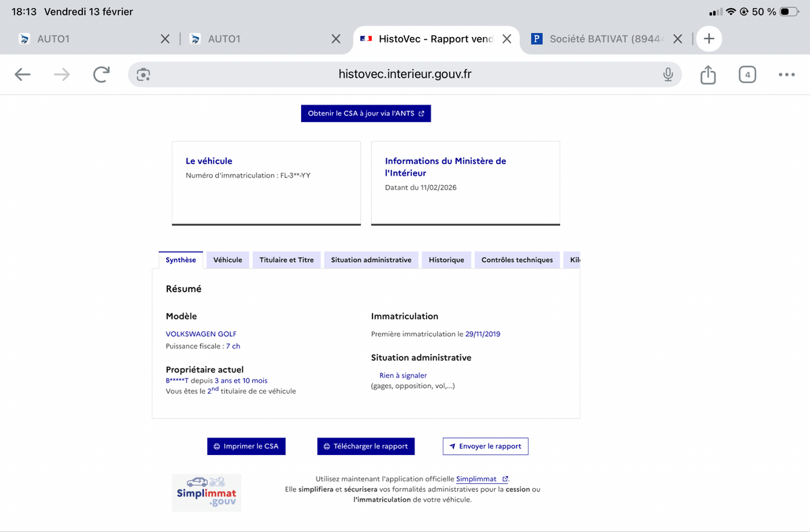Show open tabs counter

click(747, 74)
